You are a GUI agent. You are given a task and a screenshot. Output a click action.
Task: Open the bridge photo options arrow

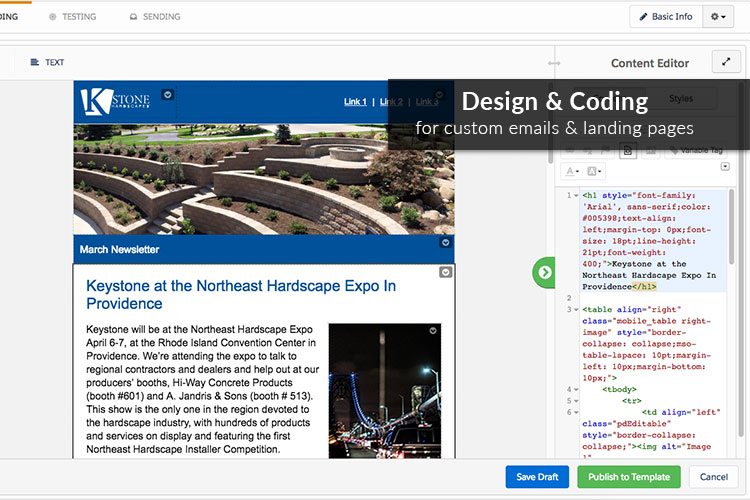click(x=433, y=331)
